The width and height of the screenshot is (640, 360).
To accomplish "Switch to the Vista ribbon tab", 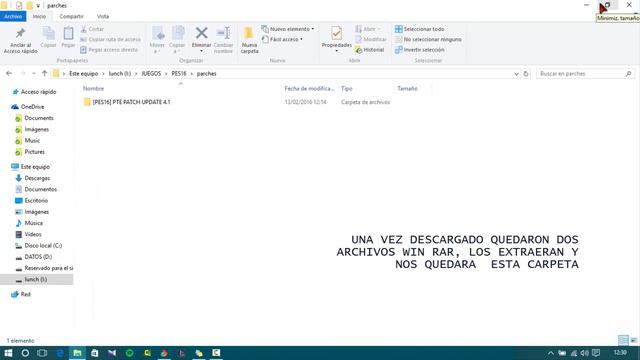I will click(x=103, y=16).
